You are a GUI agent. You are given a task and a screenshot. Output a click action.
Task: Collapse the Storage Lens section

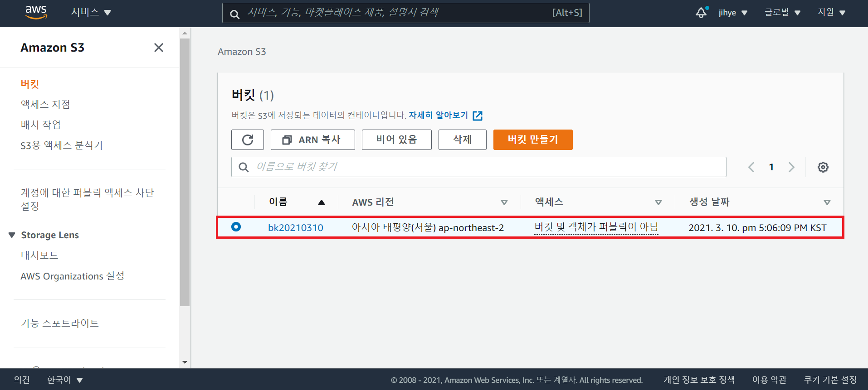click(12, 235)
